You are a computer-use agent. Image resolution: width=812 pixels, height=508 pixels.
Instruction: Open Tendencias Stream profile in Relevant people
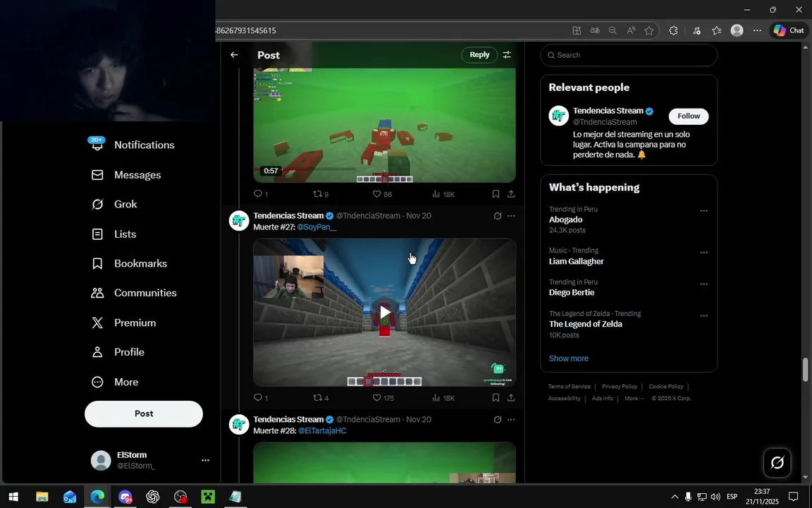click(608, 110)
